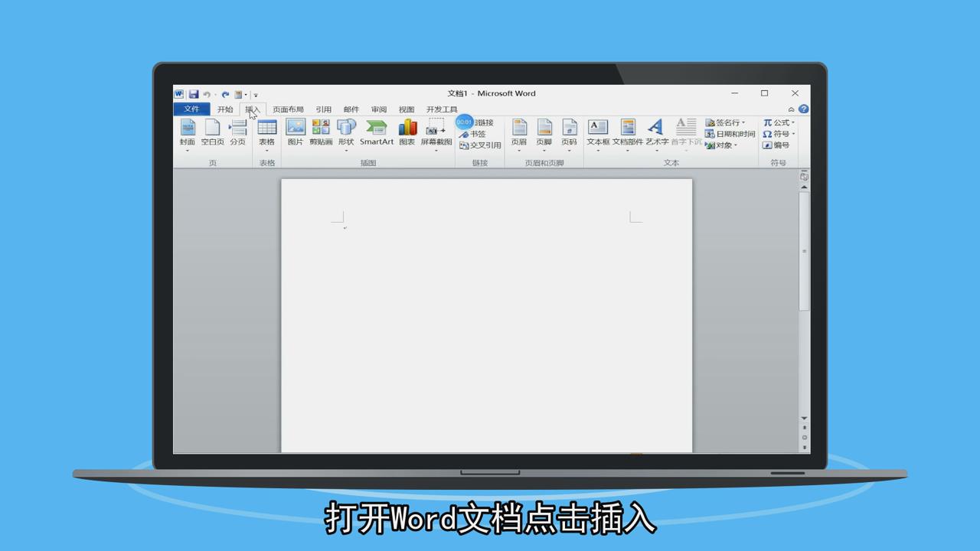This screenshot has width=980, height=551.
Task: Click the 日期和时间 date and time icon
Action: [710, 134]
